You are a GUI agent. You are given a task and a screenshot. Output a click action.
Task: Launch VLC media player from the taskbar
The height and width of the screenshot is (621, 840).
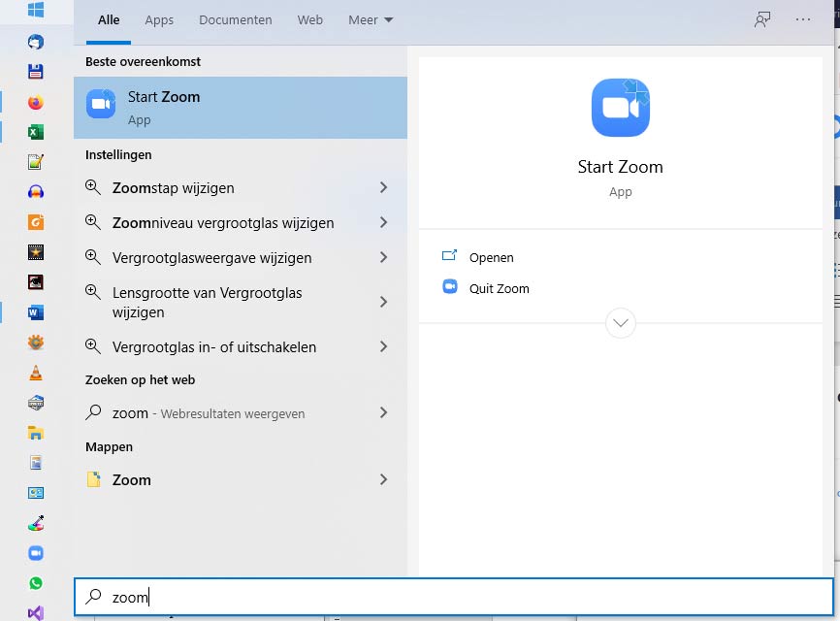tap(36, 373)
